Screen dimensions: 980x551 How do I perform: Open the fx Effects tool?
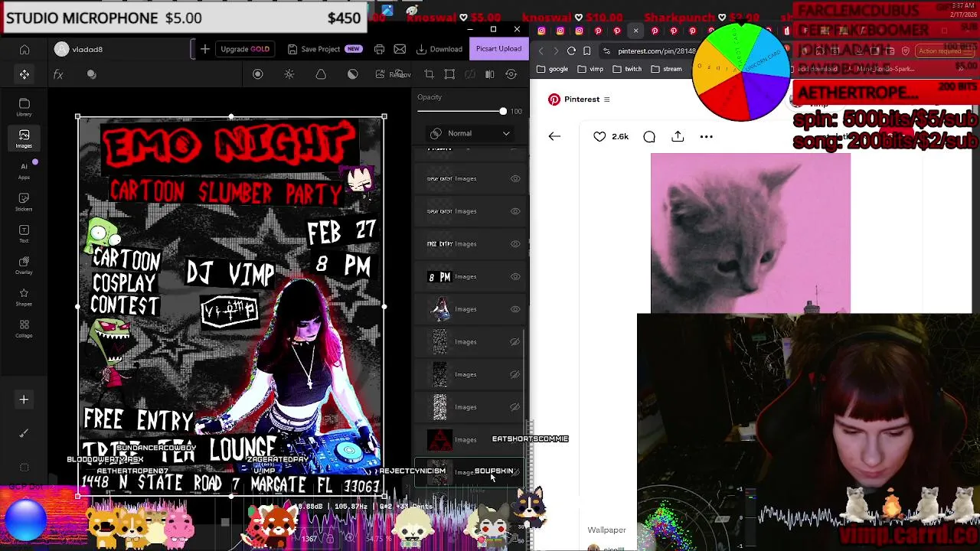[58, 74]
